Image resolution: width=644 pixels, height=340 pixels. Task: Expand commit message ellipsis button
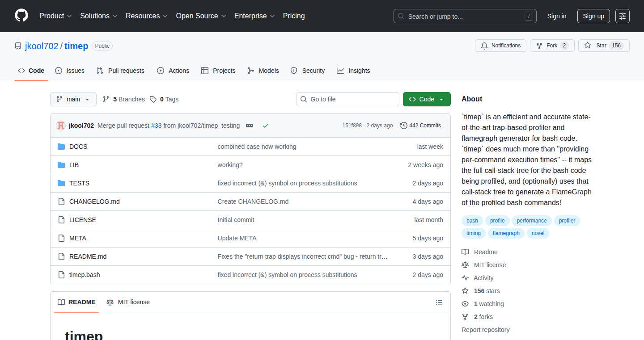tap(250, 126)
